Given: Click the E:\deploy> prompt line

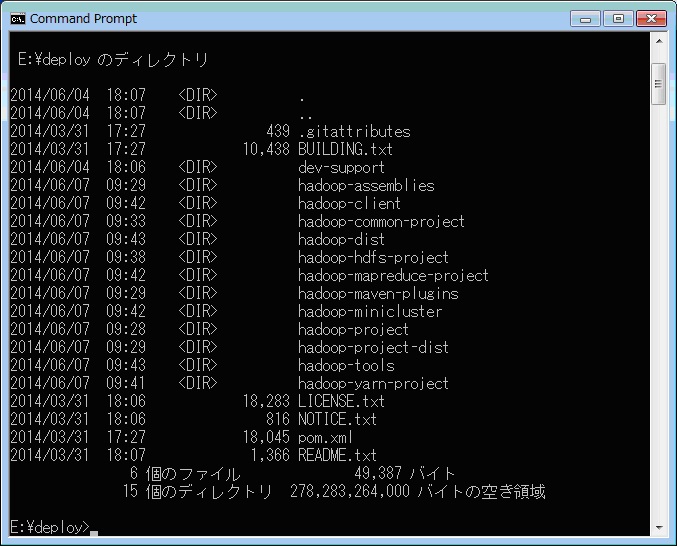Looking at the screenshot, I should (50, 527).
